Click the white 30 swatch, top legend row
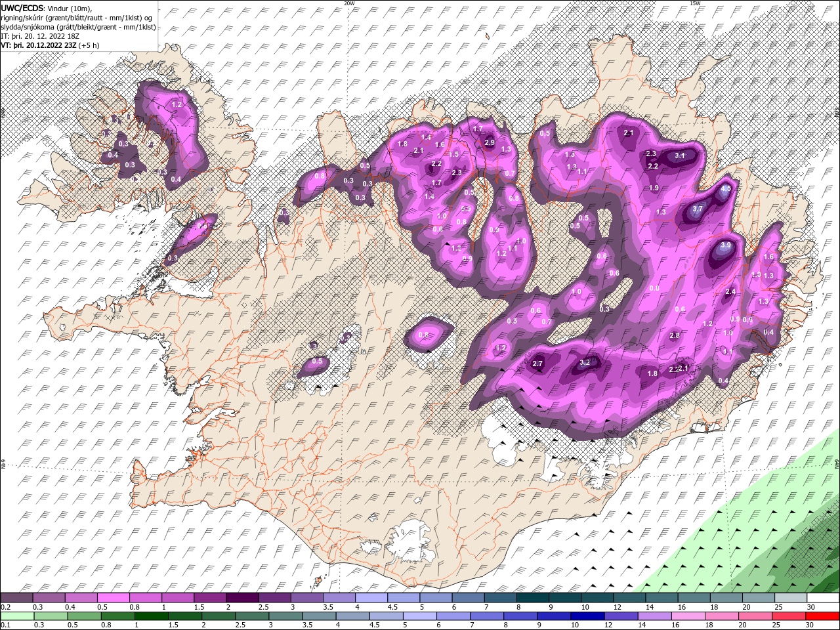 point(823,598)
